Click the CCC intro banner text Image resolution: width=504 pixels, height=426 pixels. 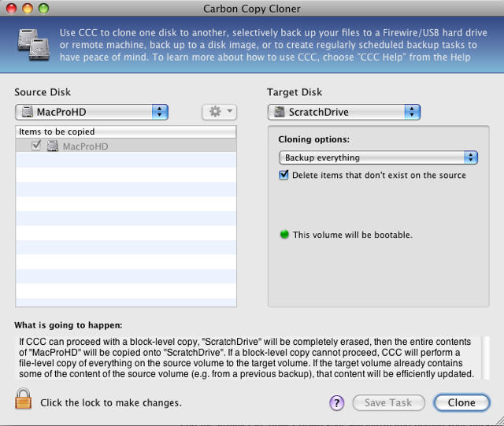tap(273, 45)
